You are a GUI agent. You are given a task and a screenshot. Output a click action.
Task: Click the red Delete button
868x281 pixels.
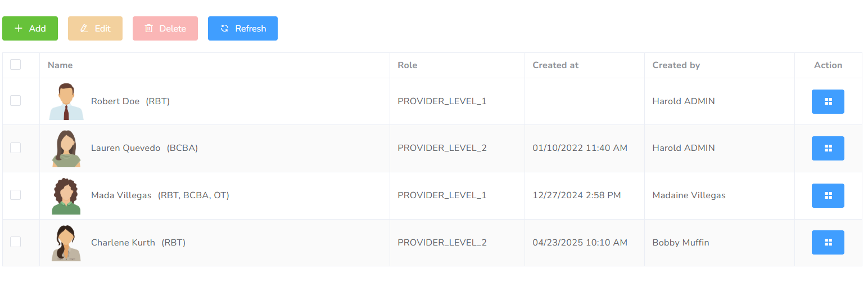click(165, 28)
